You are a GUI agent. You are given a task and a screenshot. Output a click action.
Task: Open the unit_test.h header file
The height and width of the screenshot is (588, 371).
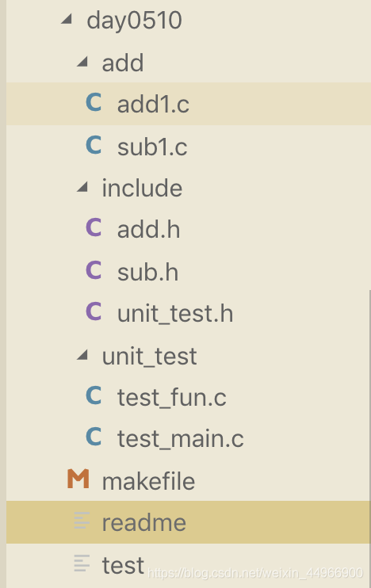click(x=175, y=314)
